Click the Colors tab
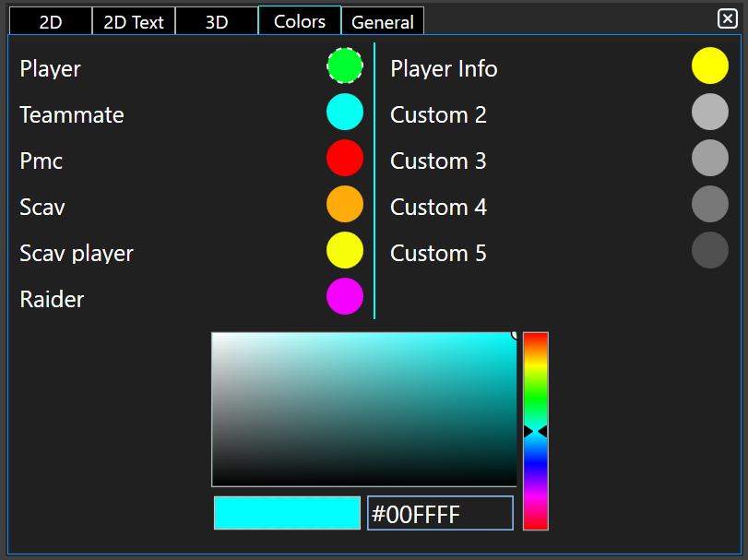The width and height of the screenshot is (748, 560). coord(300,21)
